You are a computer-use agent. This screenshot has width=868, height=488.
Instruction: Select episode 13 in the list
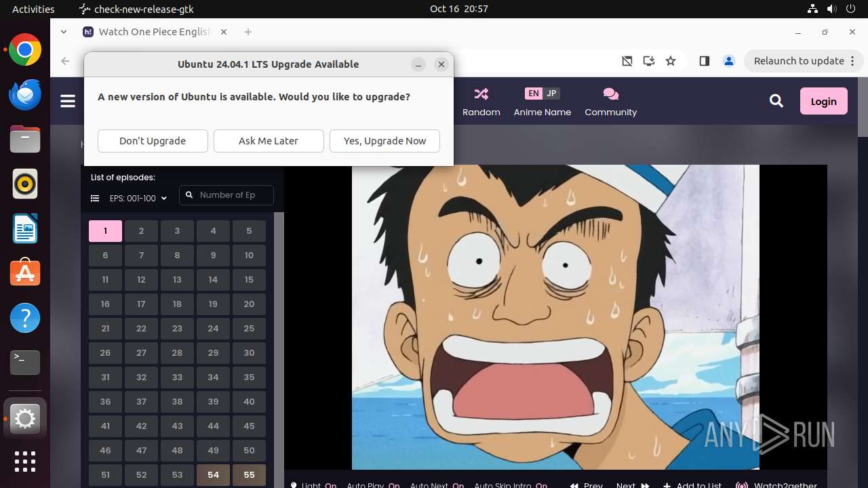177,280
